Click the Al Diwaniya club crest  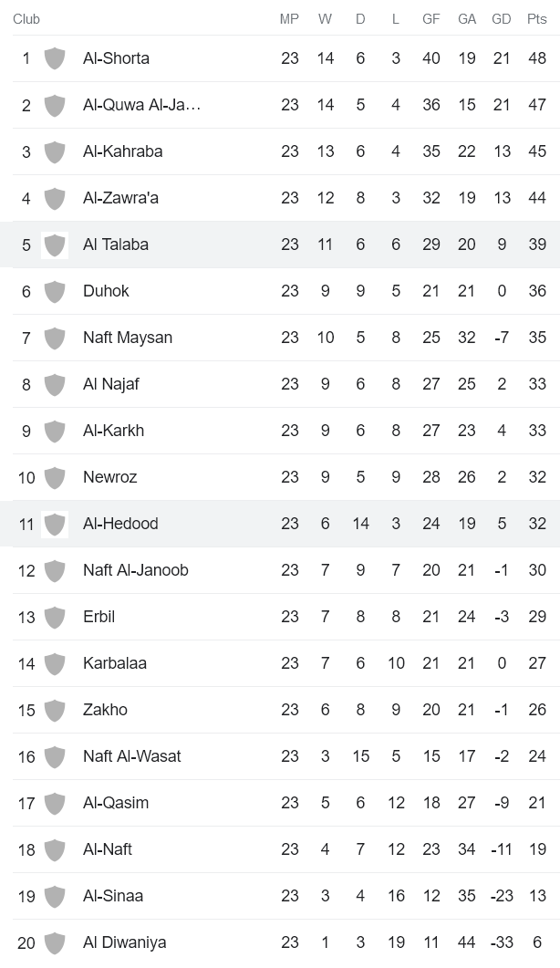coord(54,942)
